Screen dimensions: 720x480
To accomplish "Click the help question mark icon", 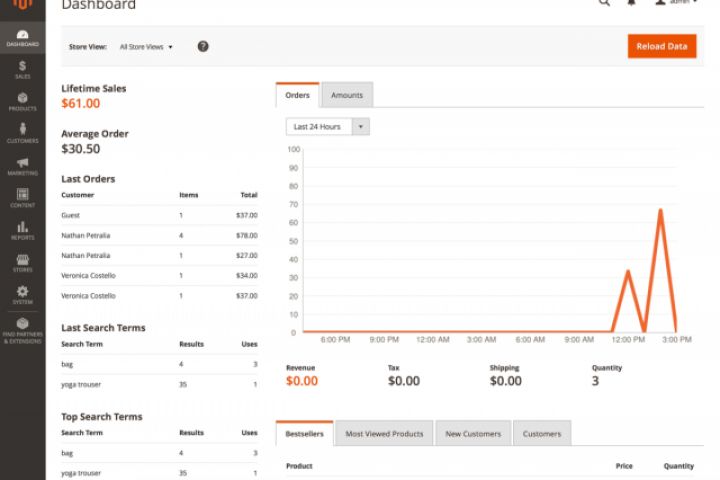I will [x=203, y=46].
